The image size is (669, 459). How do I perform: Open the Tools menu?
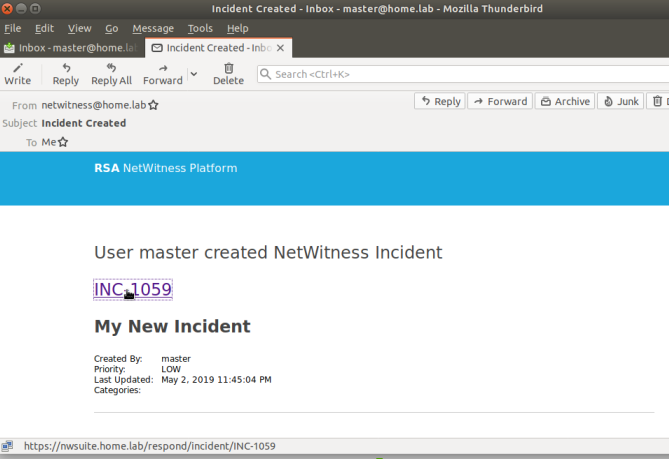(200, 29)
